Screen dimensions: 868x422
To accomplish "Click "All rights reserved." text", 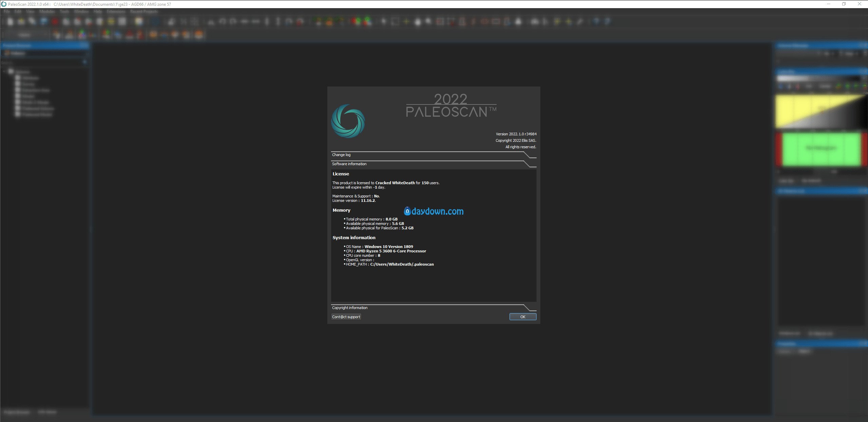I will pos(521,147).
